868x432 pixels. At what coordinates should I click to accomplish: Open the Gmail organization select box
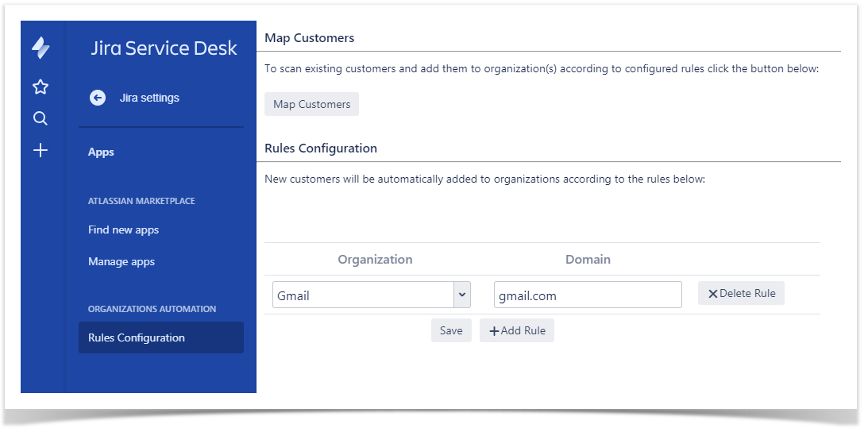pos(363,295)
